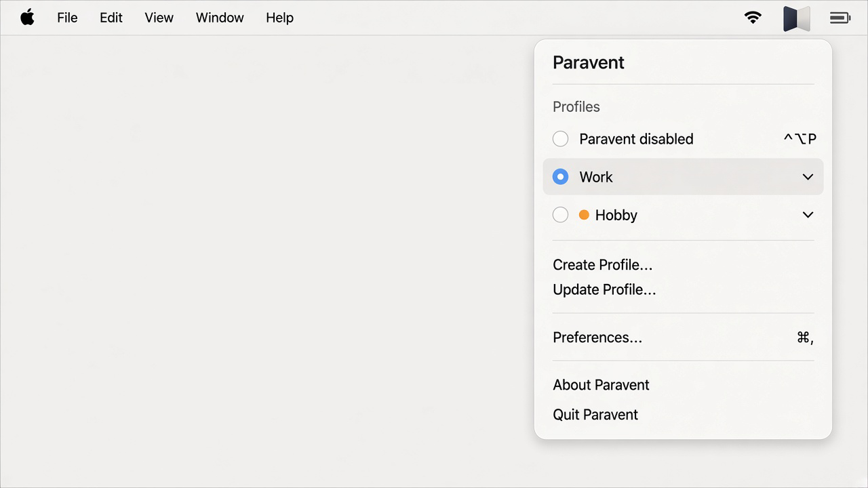Select the Paravent disabled radio button
Viewport: 868px width, 488px height.
(560, 139)
